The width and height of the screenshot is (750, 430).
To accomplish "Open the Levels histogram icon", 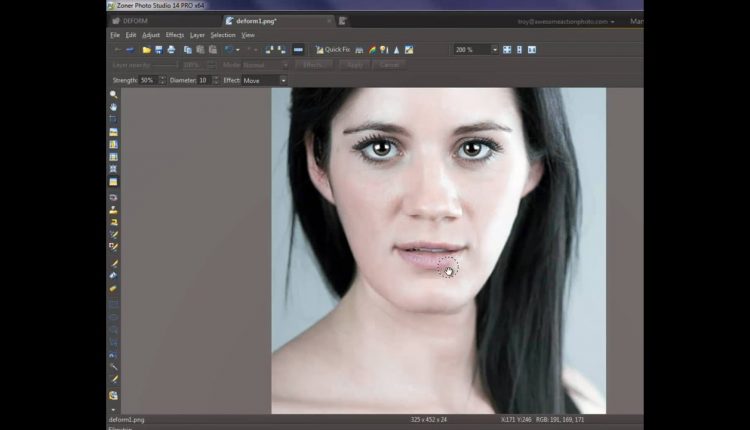I will point(359,50).
